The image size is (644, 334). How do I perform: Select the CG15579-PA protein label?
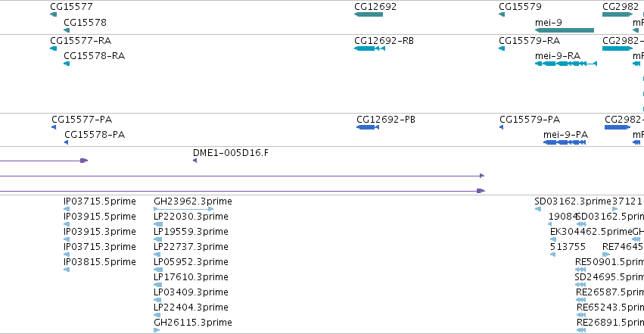pos(530,120)
